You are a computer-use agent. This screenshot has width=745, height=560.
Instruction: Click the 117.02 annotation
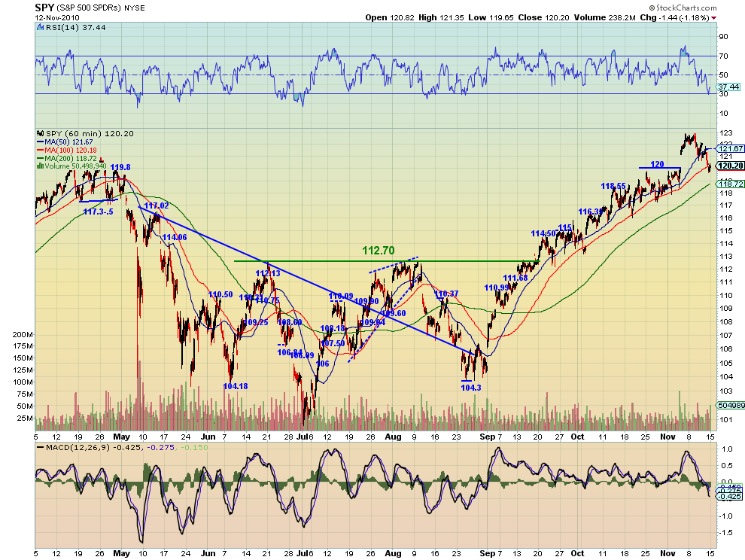(157, 205)
